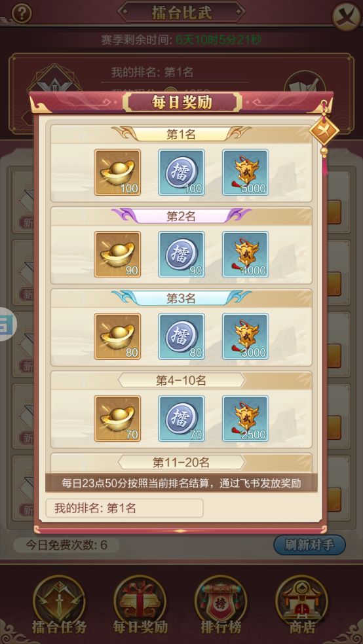363x644 pixels.
Task: Switch to 每日奖励 bottom tab
Action: pyautogui.click(x=140, y=605)
